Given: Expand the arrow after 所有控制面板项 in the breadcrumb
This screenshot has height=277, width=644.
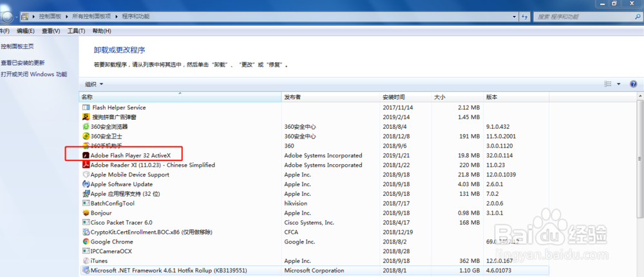Looking at the screenshot, I should (117, 17).
